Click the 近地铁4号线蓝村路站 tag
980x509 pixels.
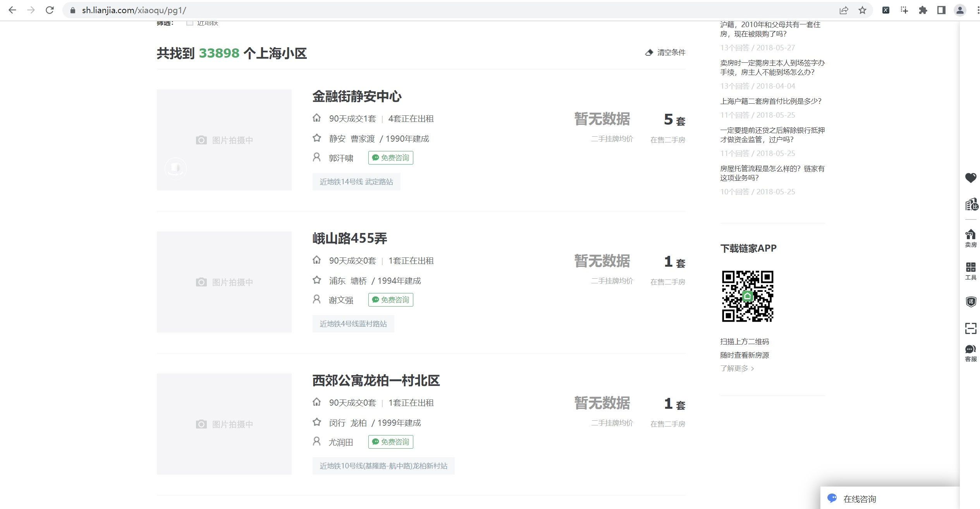[353, 324]
